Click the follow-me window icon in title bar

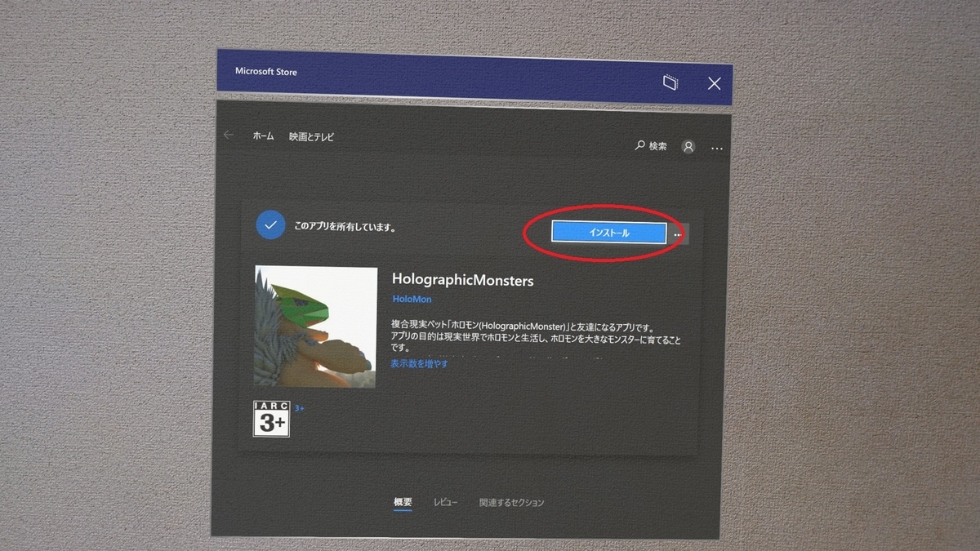pyautogui.click(x=670, y=82)
